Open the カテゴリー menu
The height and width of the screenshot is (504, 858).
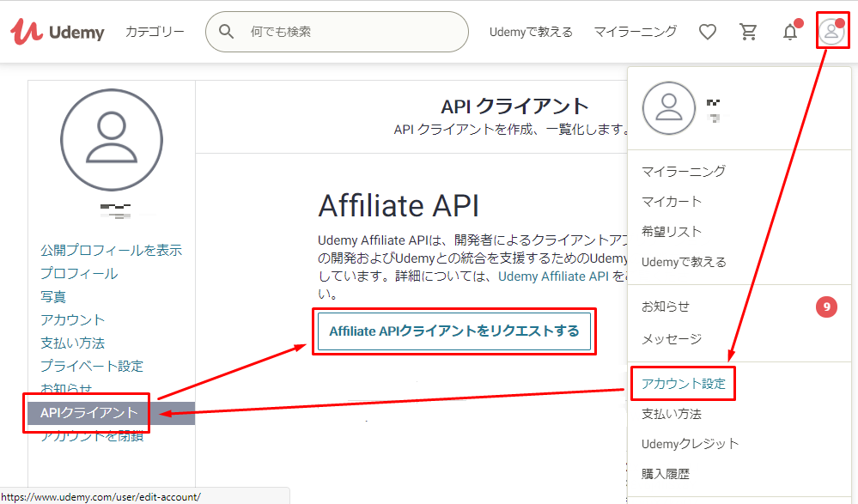click(x=155, y=32)
